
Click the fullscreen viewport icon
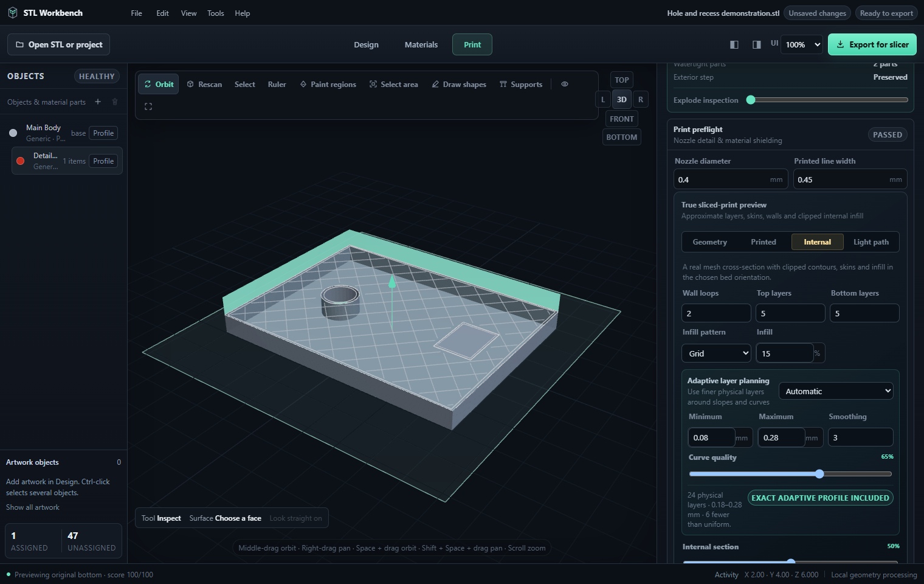point(148,106)
